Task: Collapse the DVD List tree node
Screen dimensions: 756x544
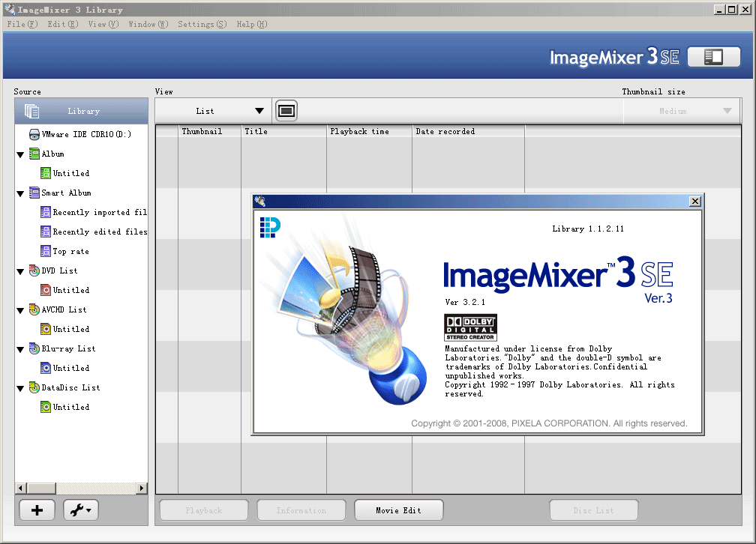Action: 20,272
